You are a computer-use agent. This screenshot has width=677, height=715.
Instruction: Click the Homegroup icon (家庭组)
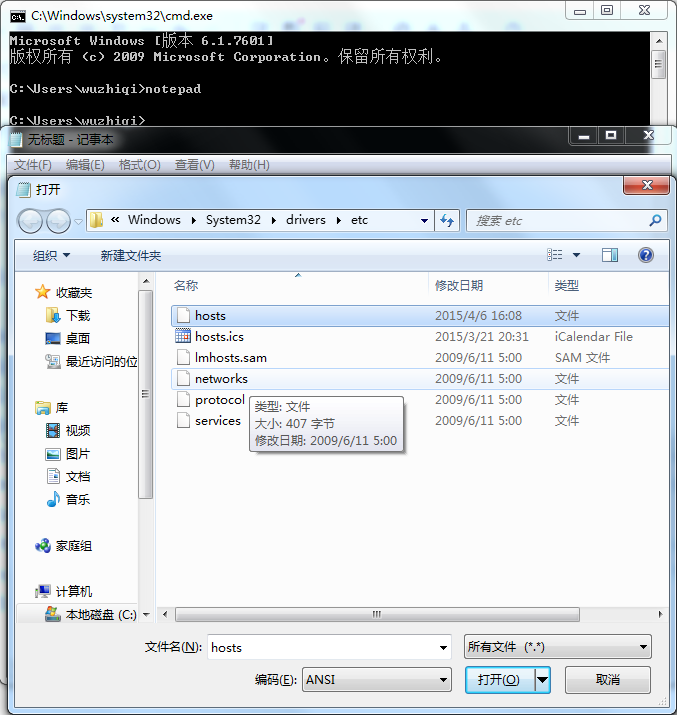[x=43, y=545]
